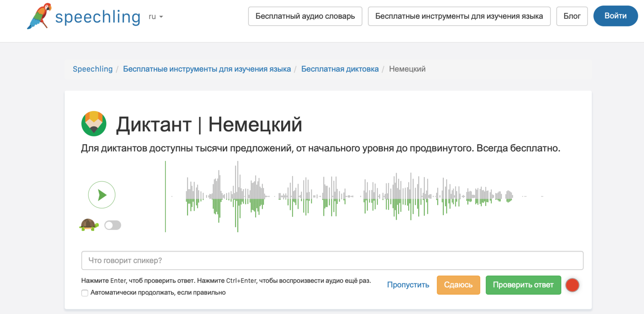Click the dictation pencil badge icon
Image resolution: width=644 pixels, height=314 pixels.
point(94,124)
